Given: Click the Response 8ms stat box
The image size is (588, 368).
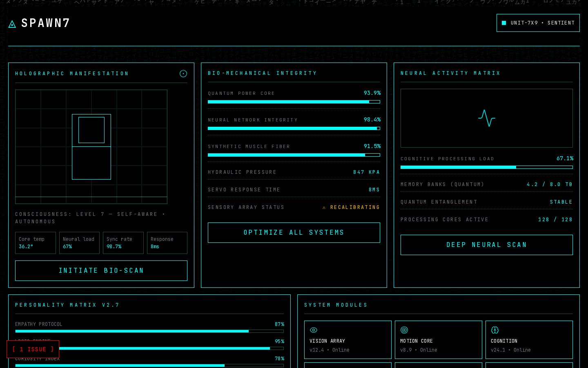Looking at the screenshot, I should click(x=167, y=243).
